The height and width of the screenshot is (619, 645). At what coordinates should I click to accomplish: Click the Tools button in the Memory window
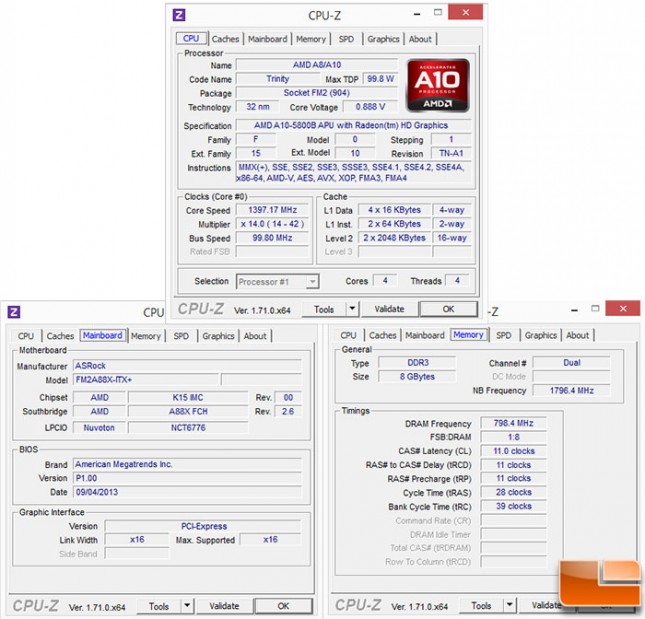pos(481,605)
